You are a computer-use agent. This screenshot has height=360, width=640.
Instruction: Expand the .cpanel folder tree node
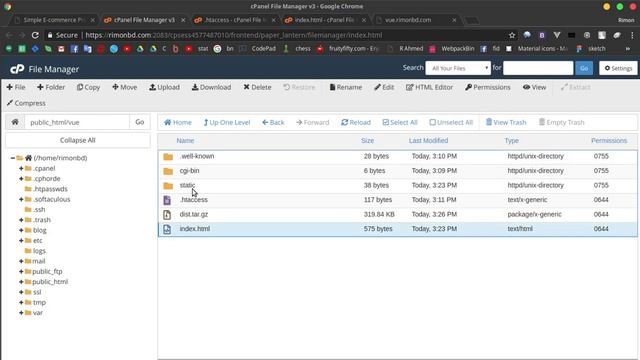pyautogui.click(x=21, y=168)
